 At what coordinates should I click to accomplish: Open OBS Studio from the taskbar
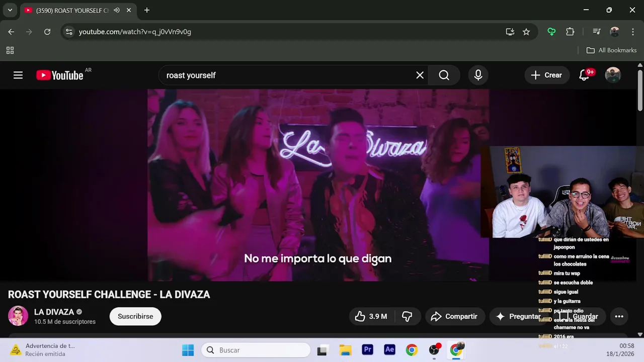(x=434, y=350)
